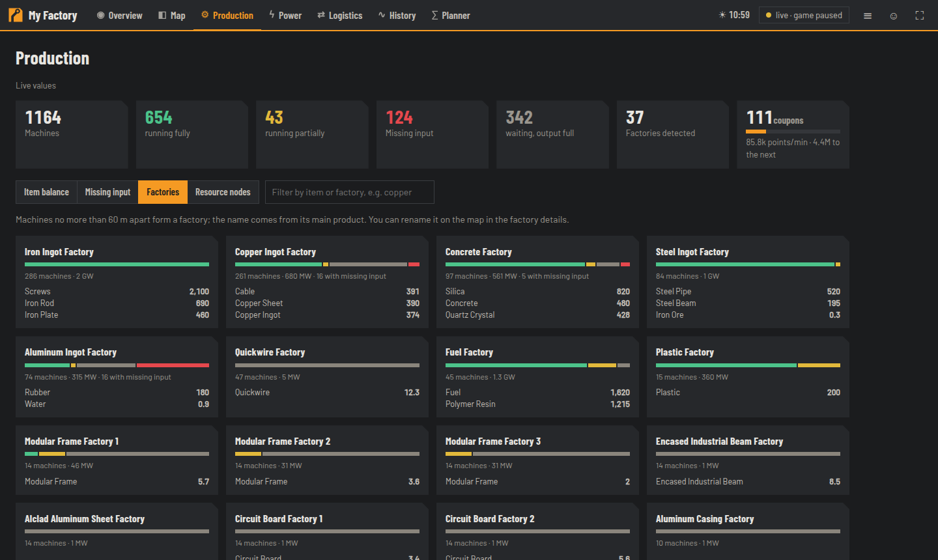The image size is (938, 560).
Task: Select the Item balance view
Action: (46, 192)
